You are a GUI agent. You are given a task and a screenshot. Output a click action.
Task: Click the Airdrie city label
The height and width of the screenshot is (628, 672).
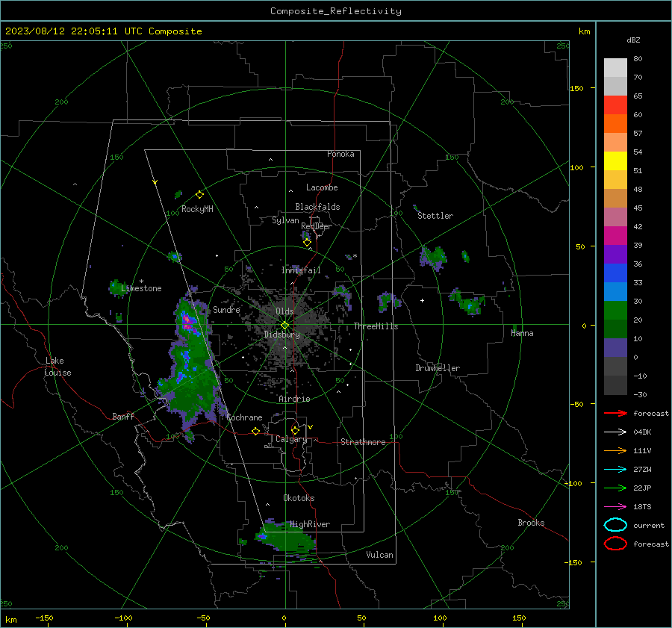coord(294,399)
